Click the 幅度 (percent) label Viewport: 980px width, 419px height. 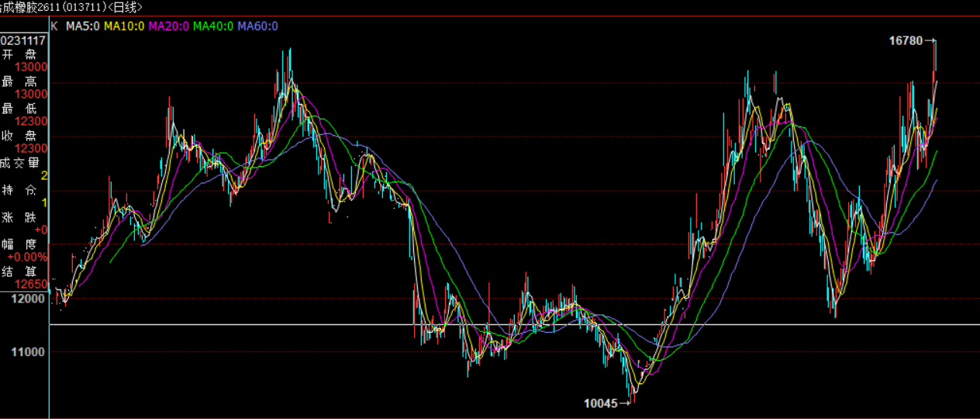19,244
